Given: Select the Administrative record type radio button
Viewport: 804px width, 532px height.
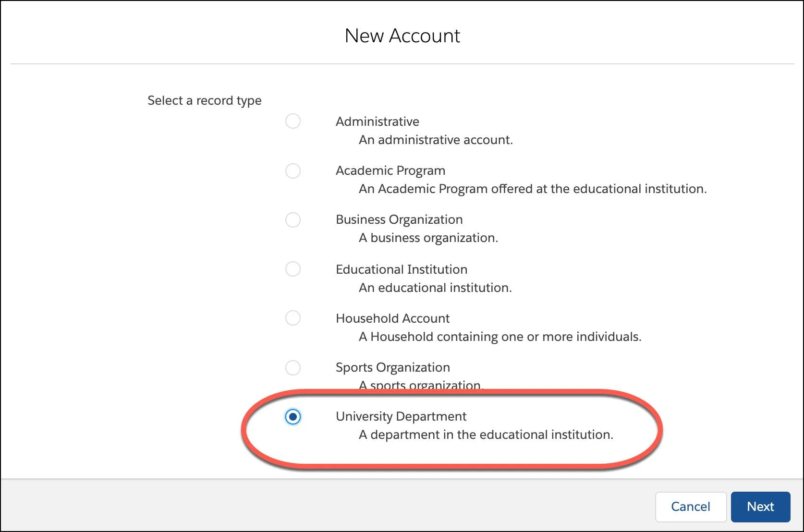Looking at the screenshot, I should (x=293, y=121).
